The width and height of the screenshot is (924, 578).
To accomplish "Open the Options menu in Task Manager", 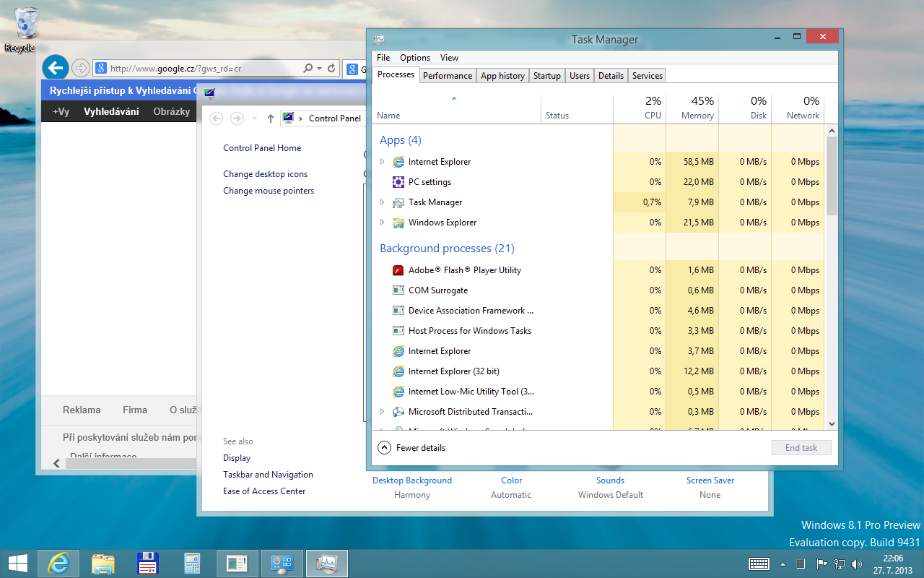I will click(415, 57).
